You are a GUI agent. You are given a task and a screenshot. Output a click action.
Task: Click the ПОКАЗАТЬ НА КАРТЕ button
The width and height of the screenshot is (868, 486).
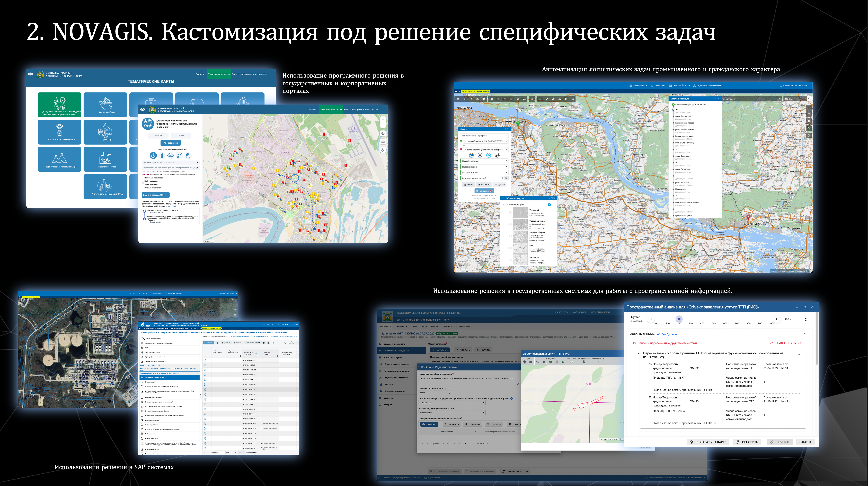click(708, 442)
